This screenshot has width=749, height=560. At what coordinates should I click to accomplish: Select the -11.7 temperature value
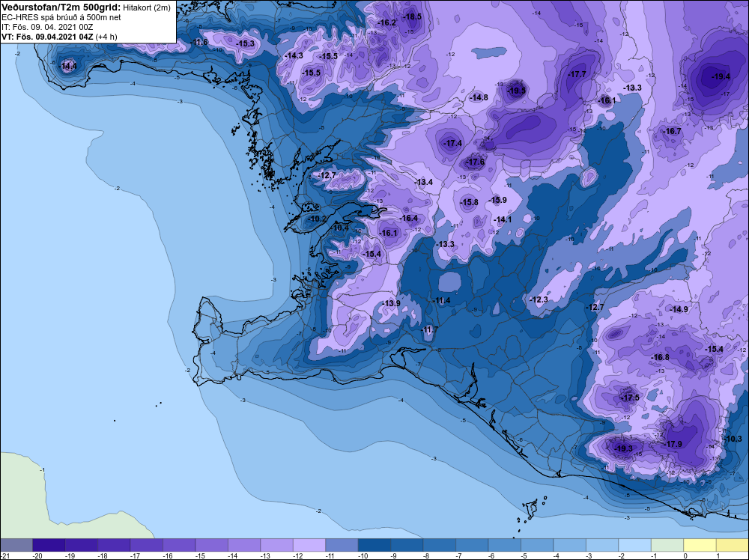point(429,329)
